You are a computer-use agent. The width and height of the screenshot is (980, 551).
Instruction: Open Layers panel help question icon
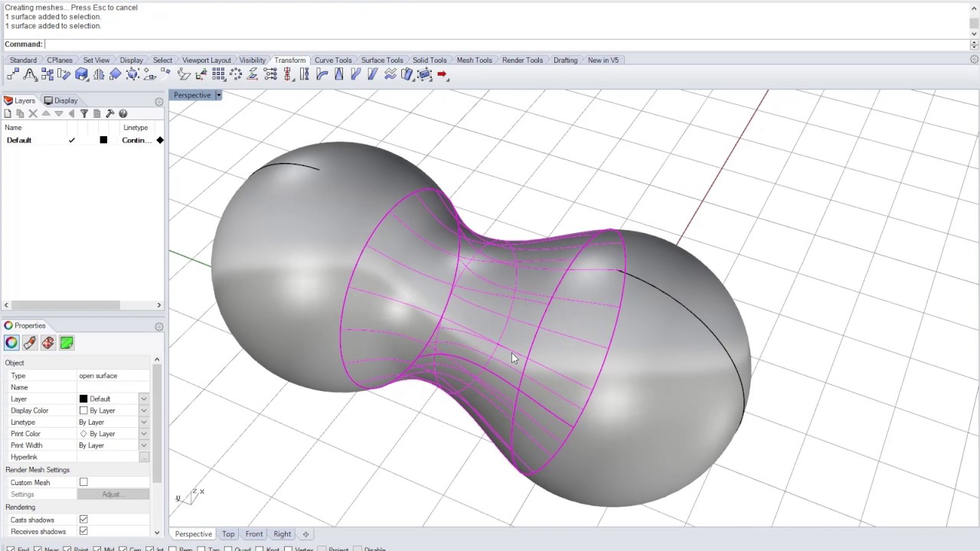(122, 113)
